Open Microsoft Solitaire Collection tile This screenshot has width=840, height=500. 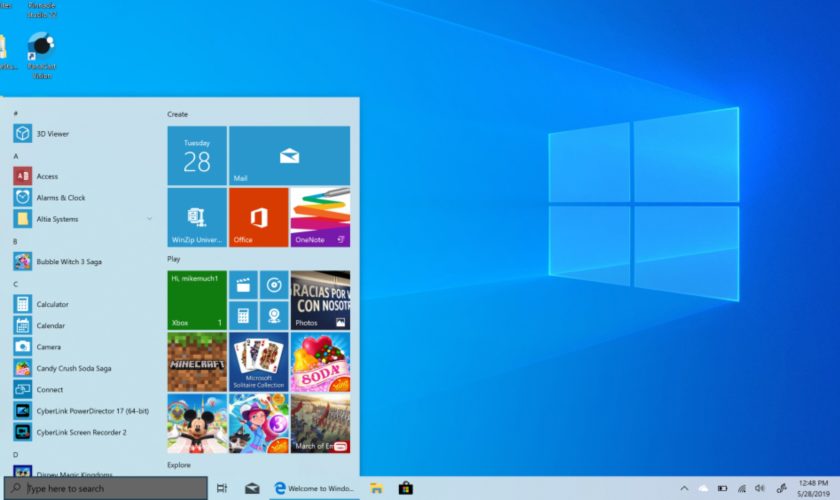[258, 362]
